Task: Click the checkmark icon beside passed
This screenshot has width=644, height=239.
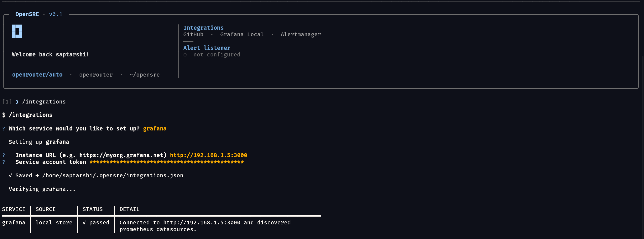Action: pyautogui.click(x=84, y=223)
